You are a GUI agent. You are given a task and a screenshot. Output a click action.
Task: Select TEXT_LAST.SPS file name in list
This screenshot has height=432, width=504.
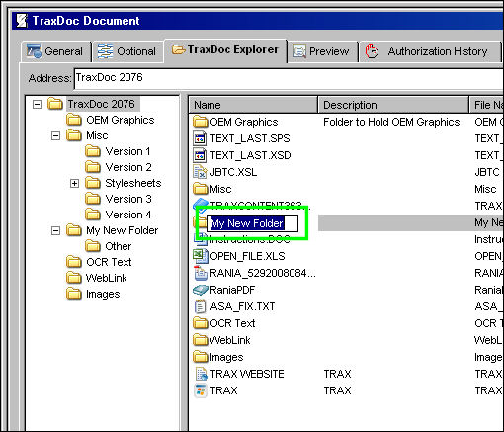[250, 138]
